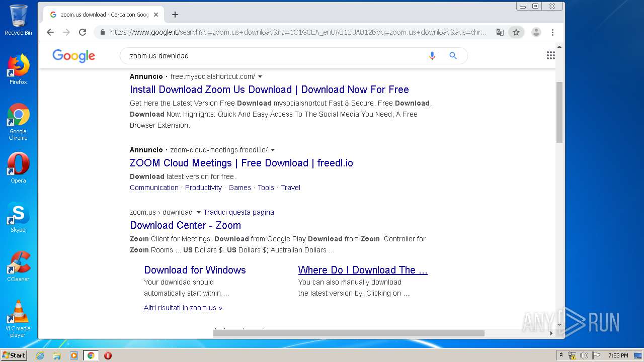Click 'Altri risultati in zoom.us »' link

tap(183, 308)
